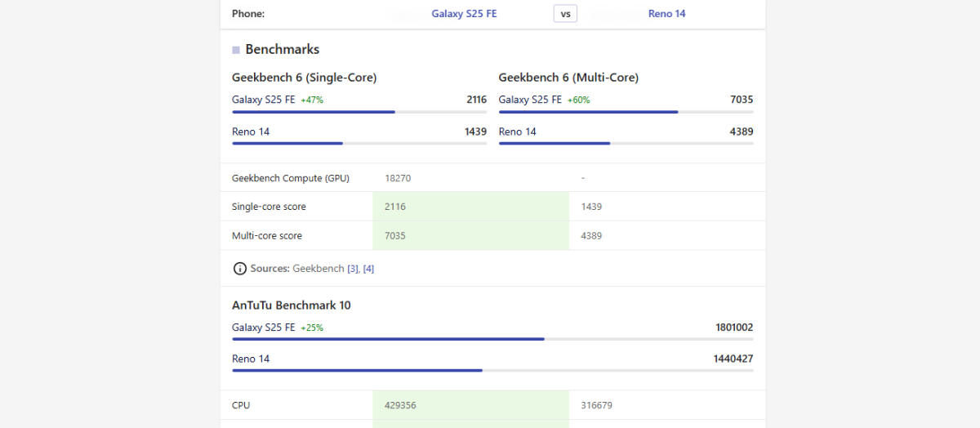
Task: Open the Galaxy S25 FE phone link
Action: click(x=464, y=14)
